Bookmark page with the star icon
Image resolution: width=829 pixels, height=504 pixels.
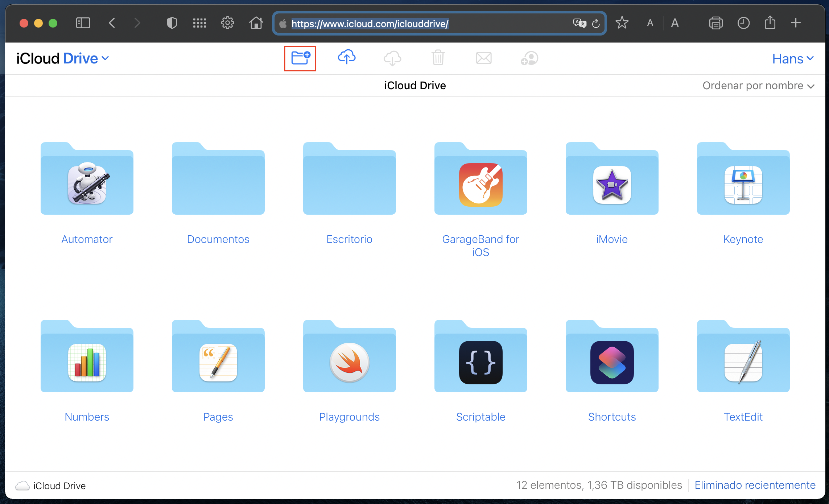(622, 23)
